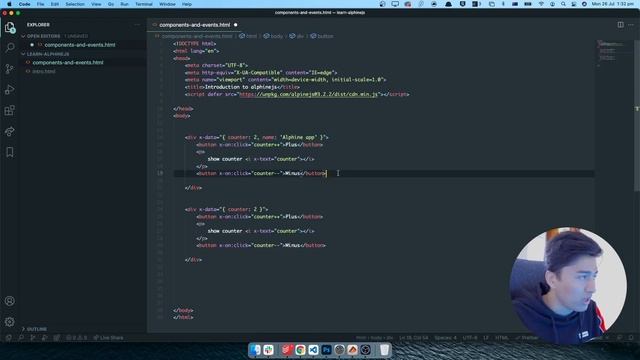Open the Search view in activity bar

(10, 47)
